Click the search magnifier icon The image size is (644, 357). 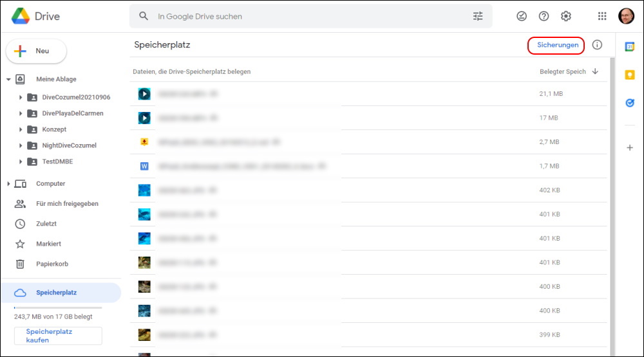144,17
